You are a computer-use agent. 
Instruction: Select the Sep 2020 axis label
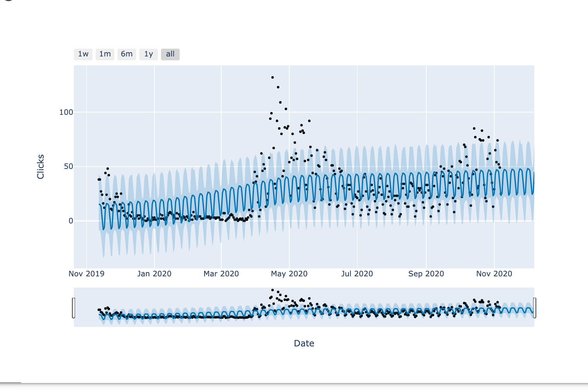pyautogui.click(x=426, y=274)
